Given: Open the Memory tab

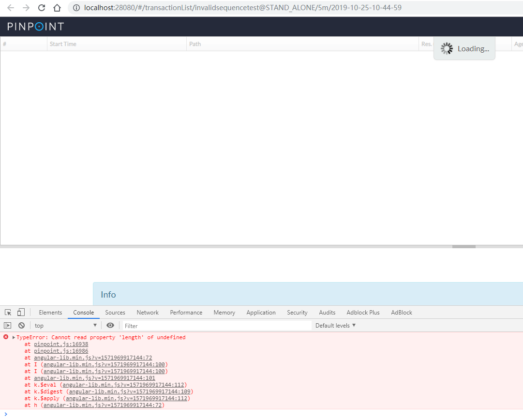Looking at the screenshot, I should point(224,313).
